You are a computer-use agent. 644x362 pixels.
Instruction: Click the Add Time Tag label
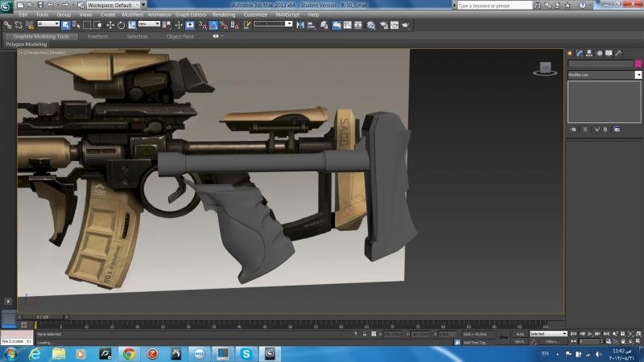474,343
